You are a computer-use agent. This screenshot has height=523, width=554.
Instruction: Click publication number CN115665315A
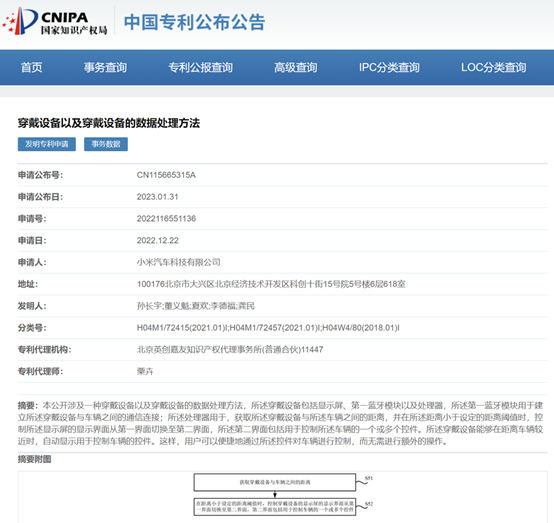point(166,175)
